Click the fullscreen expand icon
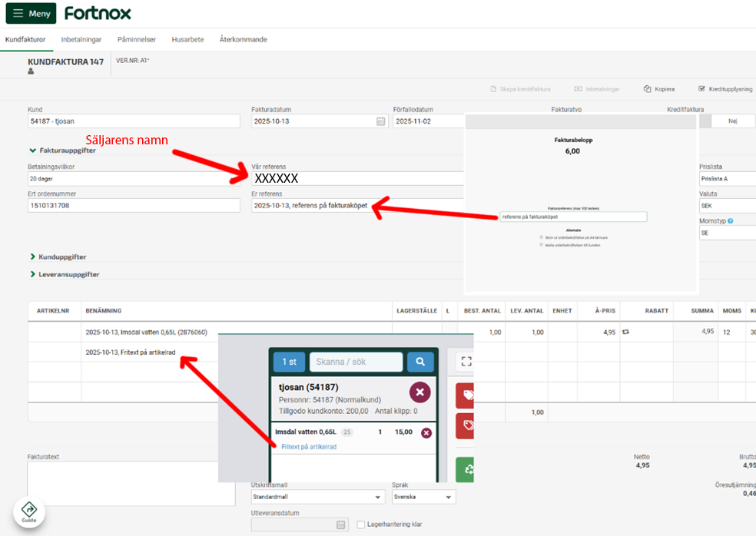This screenshot has width=756, height=536. [465, 361]
